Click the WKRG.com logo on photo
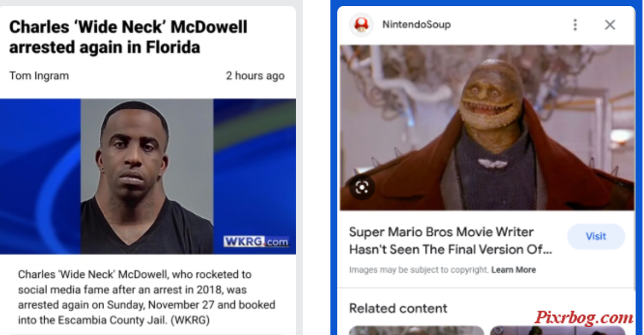Screen dimensions: 644x335 click(256, 242)
